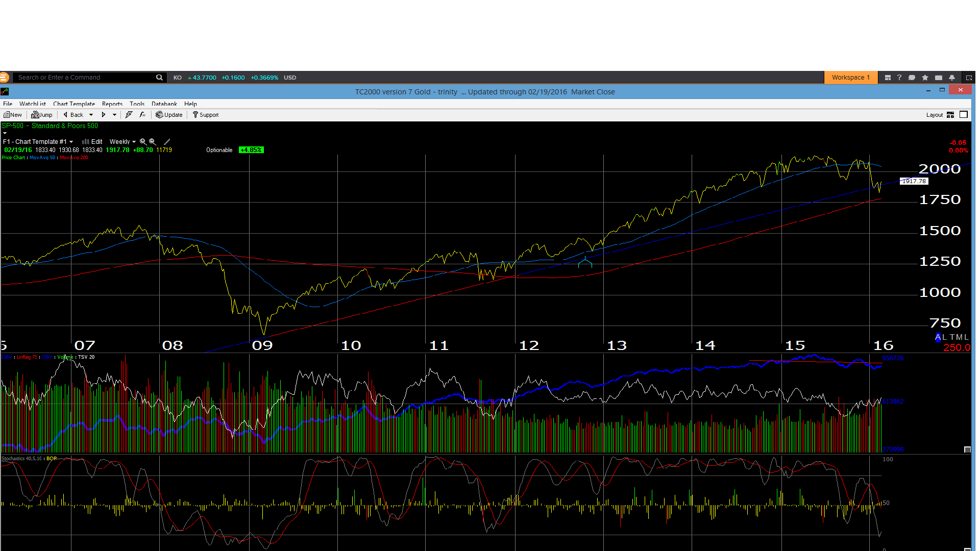Select the L scaling mode letter
The height and width of the screenshot is (551, 980).
945,337
